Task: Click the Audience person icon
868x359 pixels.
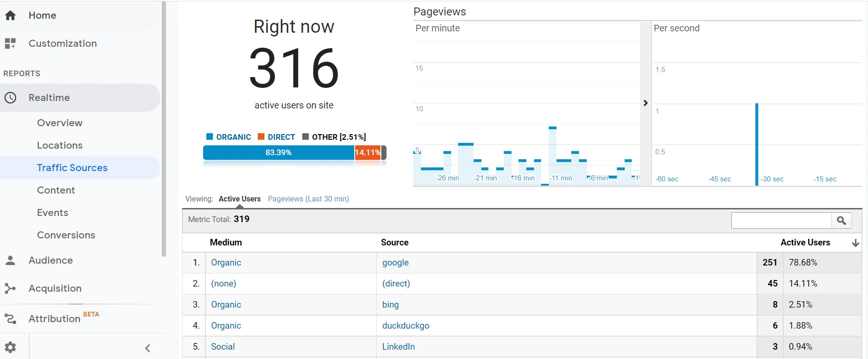Action: (x=10, y=260)
